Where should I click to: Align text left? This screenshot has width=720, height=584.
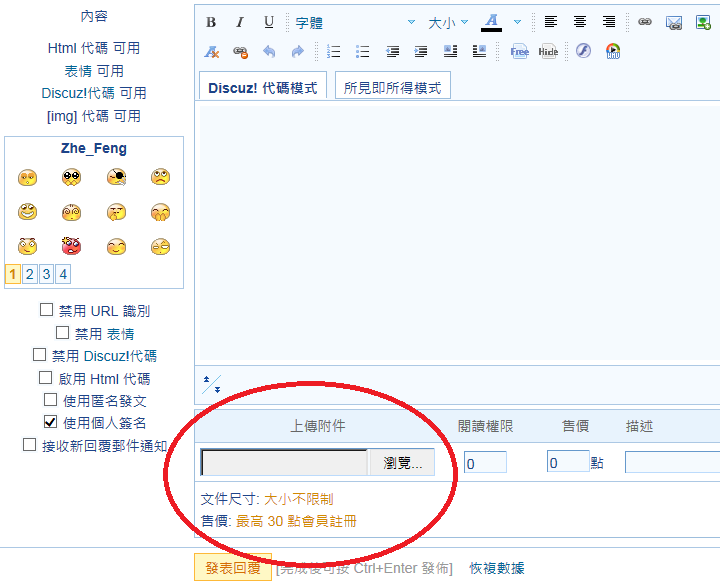point(551,22)
